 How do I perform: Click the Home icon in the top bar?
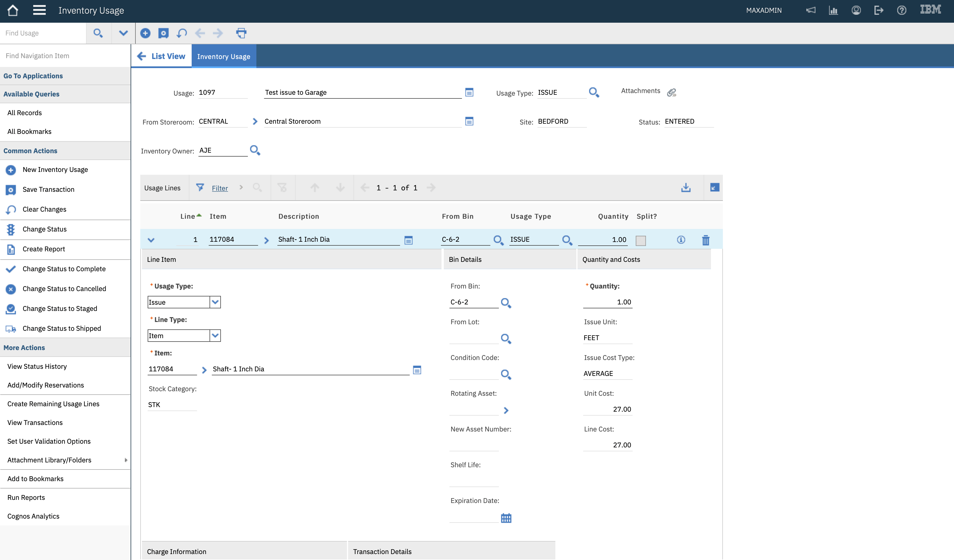[12, 10]
